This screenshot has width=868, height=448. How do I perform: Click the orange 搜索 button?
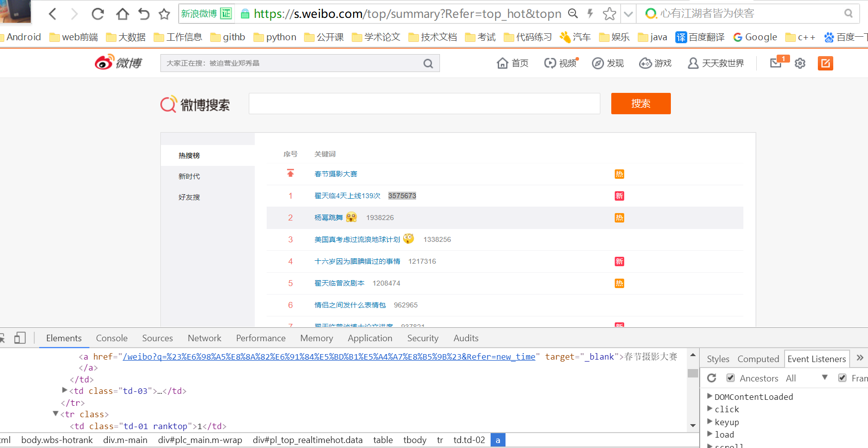click(641, 103)
